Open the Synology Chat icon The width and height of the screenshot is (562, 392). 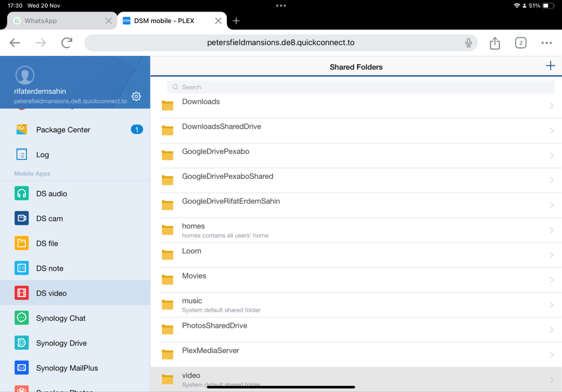coord(21,318)
